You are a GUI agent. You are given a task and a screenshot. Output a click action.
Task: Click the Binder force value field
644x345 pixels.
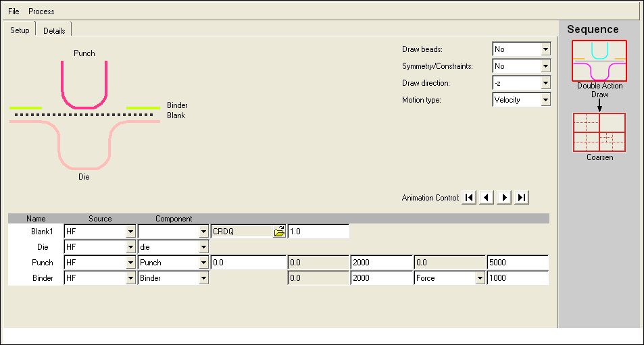(x=517, y=277)
